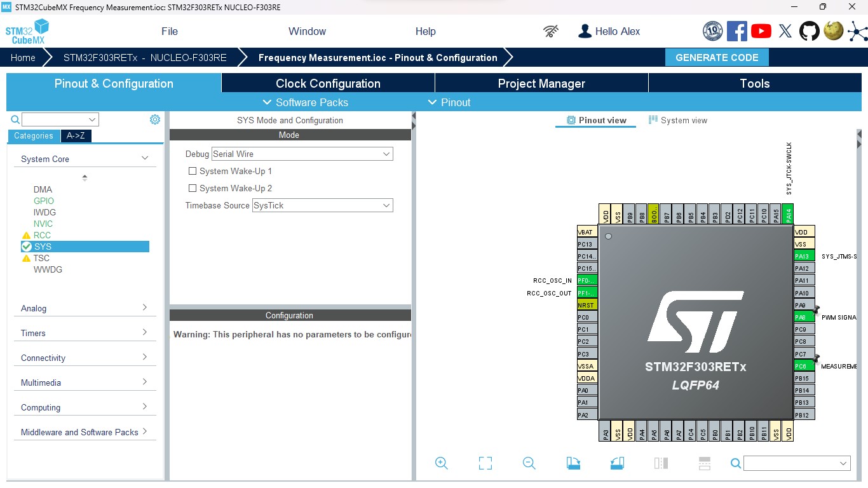868x488 pixels.
Task: Switch to Tools tab
Action: (755, 83)
